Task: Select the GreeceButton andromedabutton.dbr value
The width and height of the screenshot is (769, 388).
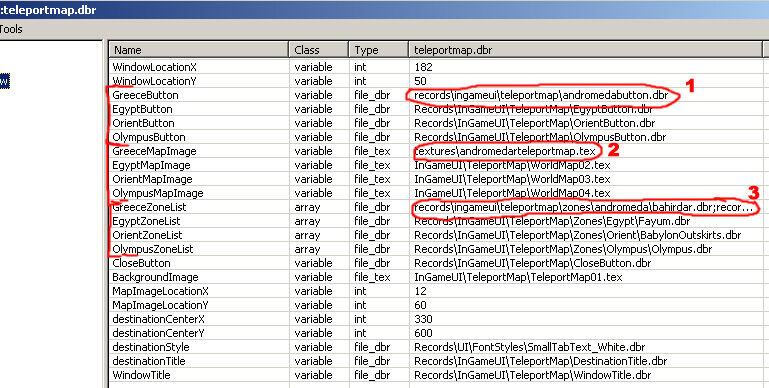Action: click(541, 95)
